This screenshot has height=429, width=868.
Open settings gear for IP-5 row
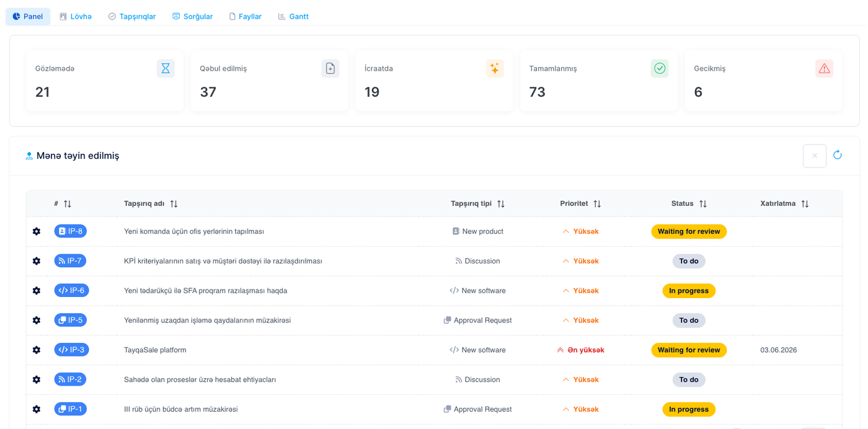click(x=37, y=321)
